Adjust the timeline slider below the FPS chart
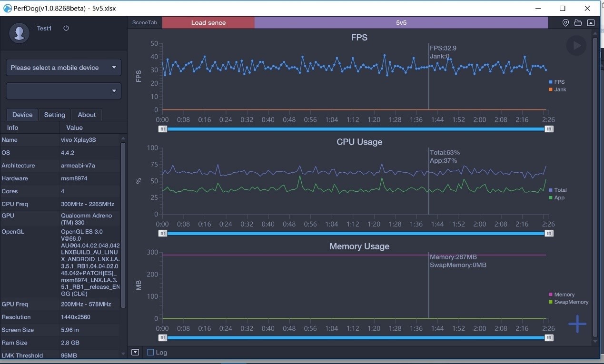 pos(356,128)
